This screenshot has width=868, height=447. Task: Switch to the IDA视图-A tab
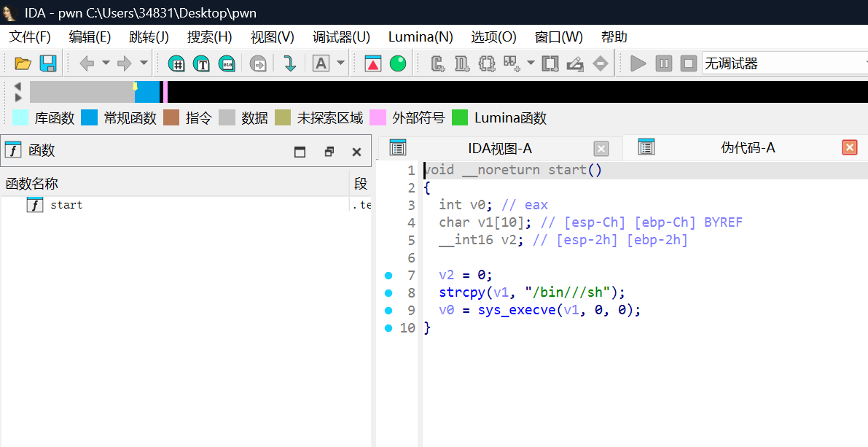coord(499,149)
